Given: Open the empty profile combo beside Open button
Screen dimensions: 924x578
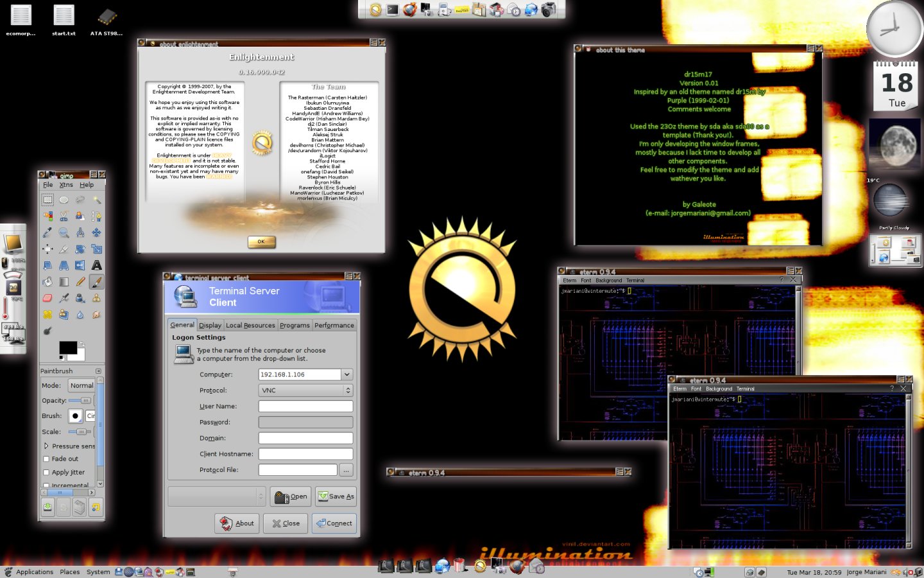Looking at the screenshot, I should click(217, 496).
